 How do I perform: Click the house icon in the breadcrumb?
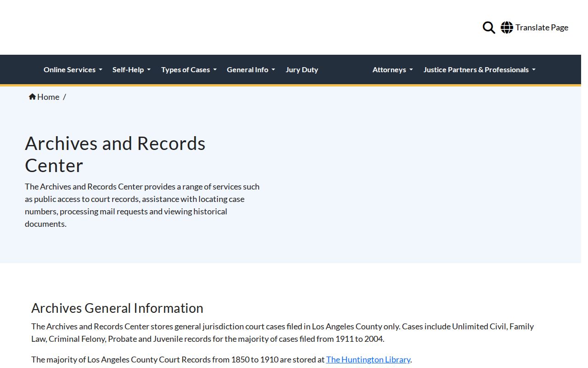32,97
